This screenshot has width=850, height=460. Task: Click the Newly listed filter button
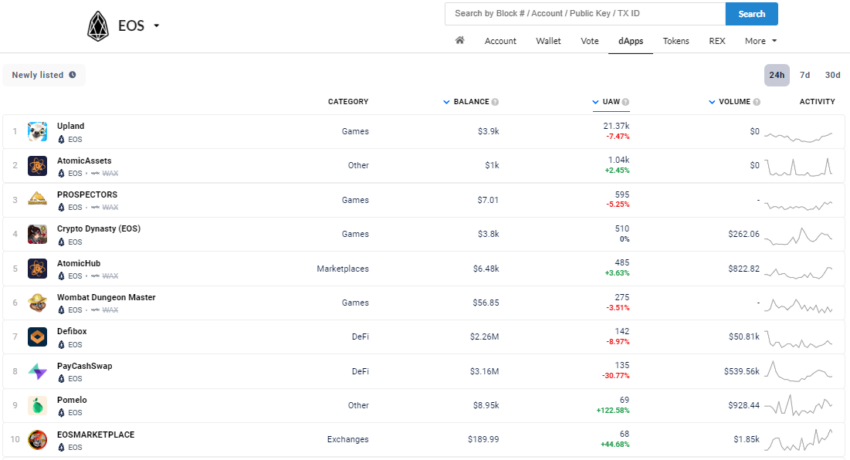click(44, 75)
